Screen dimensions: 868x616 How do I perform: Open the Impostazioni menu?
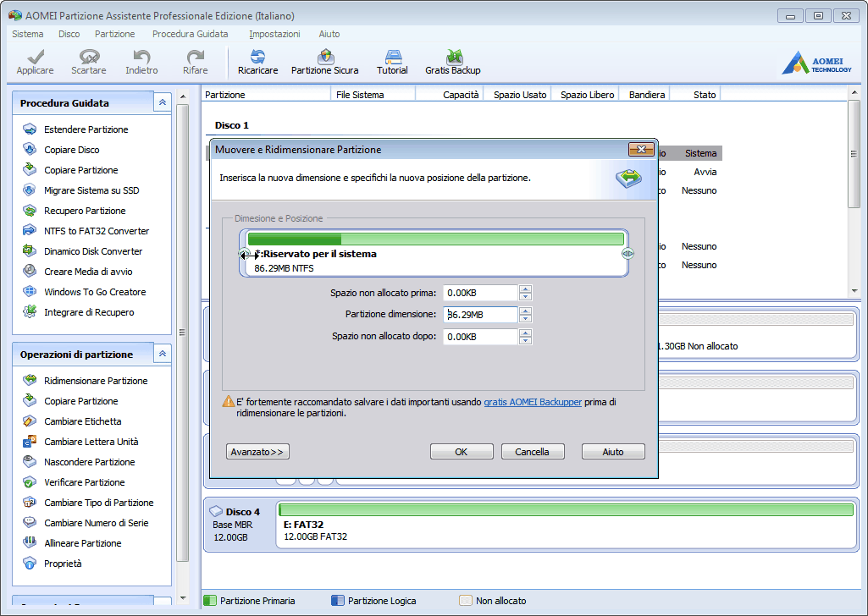coord(274,34)
